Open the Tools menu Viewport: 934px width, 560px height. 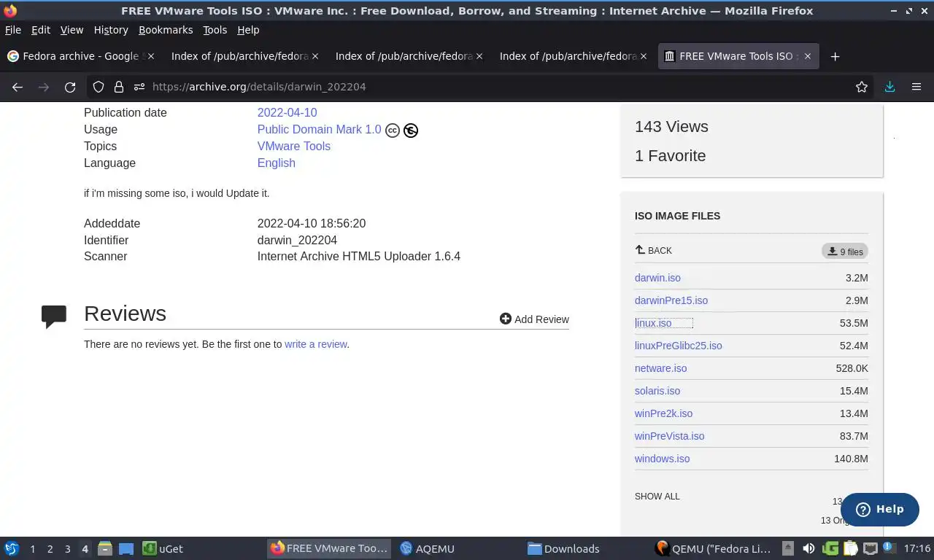click(x=215, y=30)
